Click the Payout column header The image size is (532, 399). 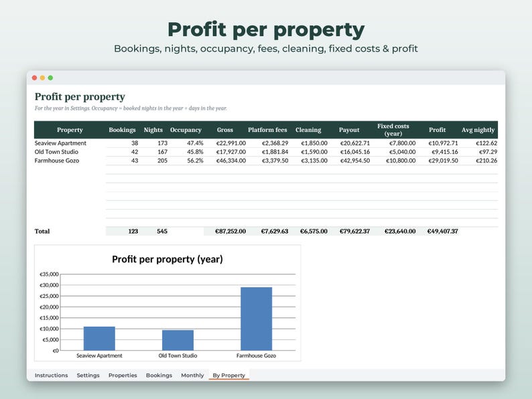pyautogui.click(x=349, y=130)
